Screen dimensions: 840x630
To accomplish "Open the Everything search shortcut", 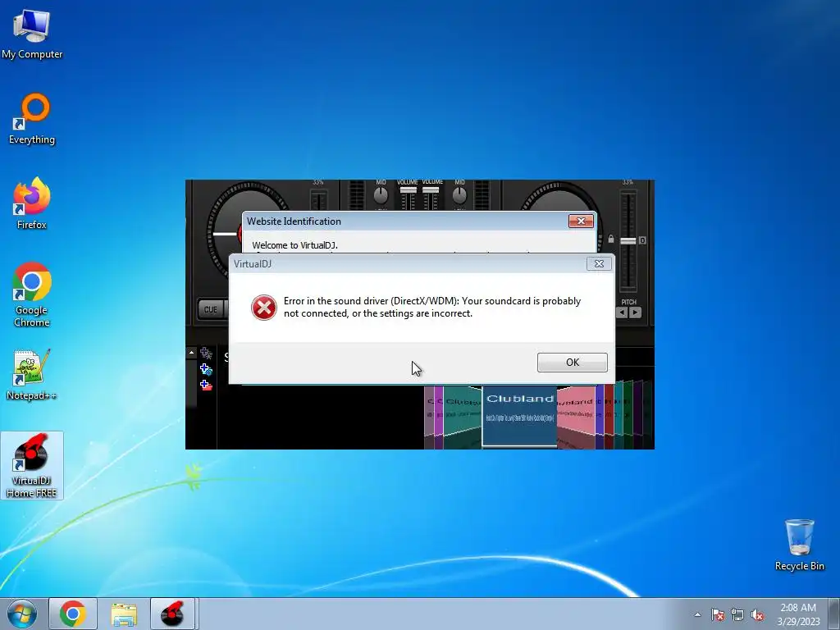I will (x=32, y=119).
